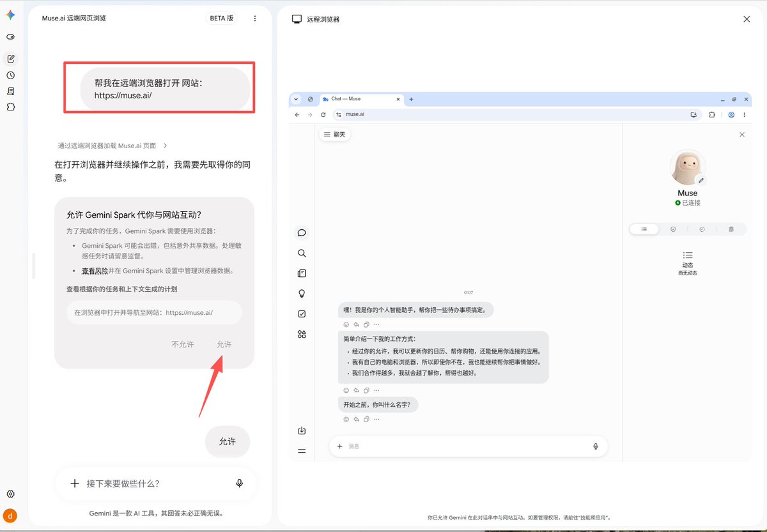Reload the muse.ai page
The width and height of the screenshot is (767, 532).
pos(323,114)
